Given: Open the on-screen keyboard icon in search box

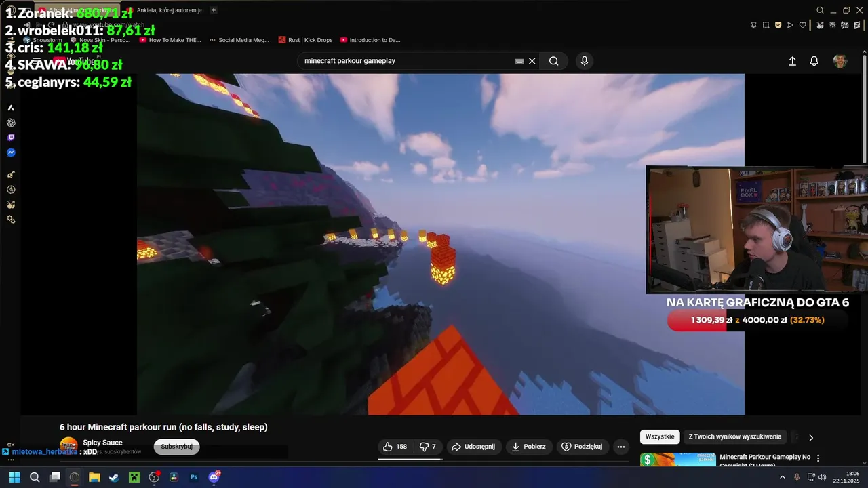Looking at the screenshot, I should click(519, 61).
